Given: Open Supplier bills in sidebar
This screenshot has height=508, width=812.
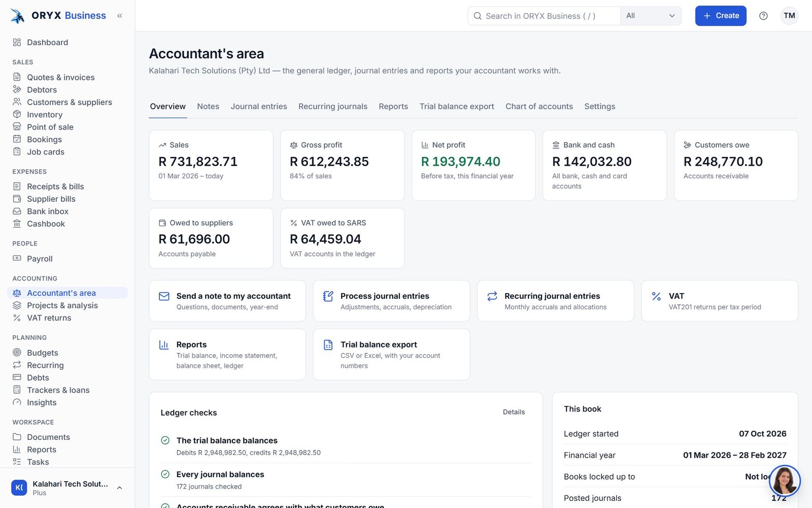Looking at the screenshot, I should coord(67,199).
